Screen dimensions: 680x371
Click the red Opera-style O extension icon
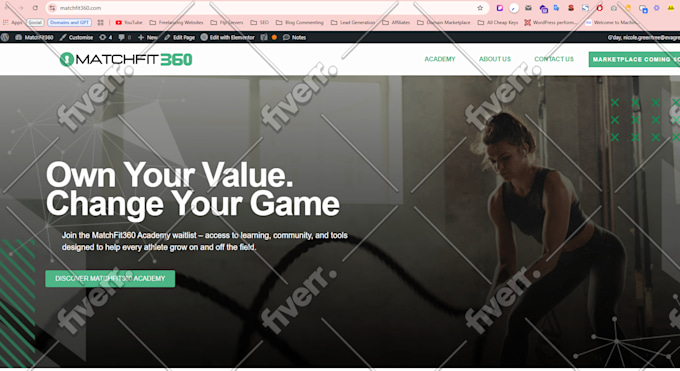[599, 8]
